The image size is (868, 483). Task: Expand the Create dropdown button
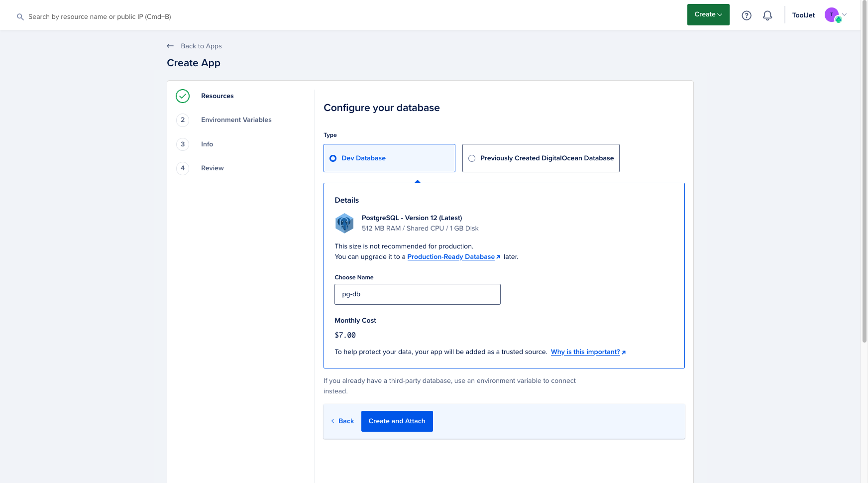708,14
